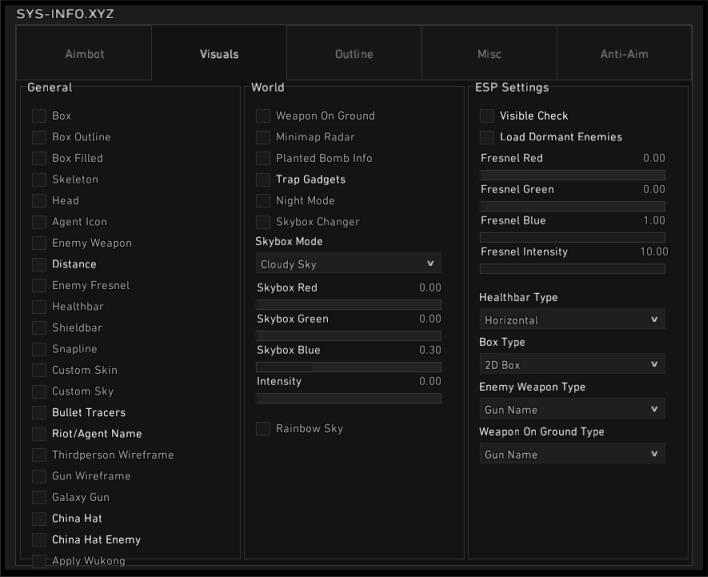Viewport: 708px width, 577px height.
Task: Click the Fresnel Intensity slider bar
Action: click(x=572, y=268)
